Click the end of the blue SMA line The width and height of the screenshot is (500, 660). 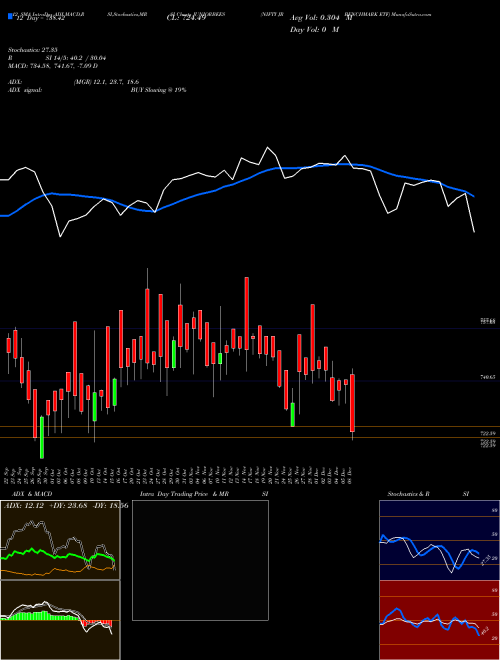click(474, 196)
